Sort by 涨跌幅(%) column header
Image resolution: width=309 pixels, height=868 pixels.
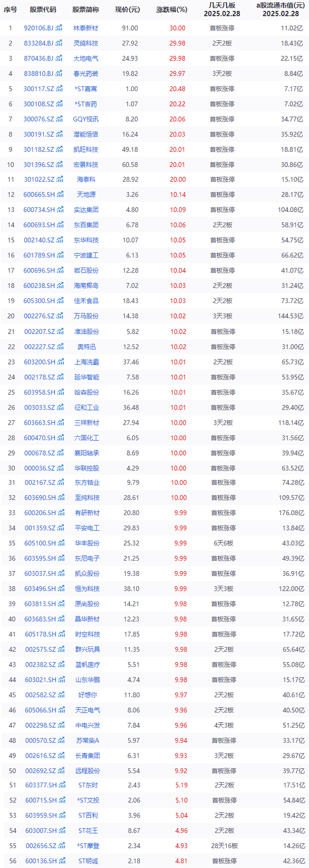(x=172, y=10)
